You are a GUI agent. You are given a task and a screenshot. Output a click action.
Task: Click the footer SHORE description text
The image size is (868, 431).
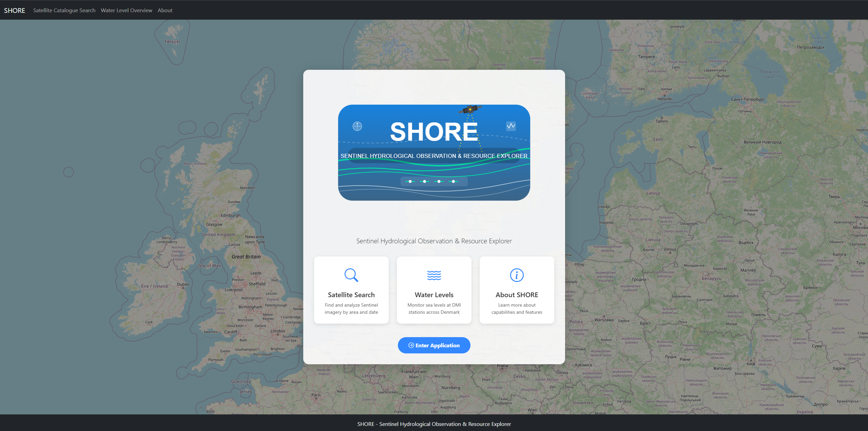click(x=434, y=424)
